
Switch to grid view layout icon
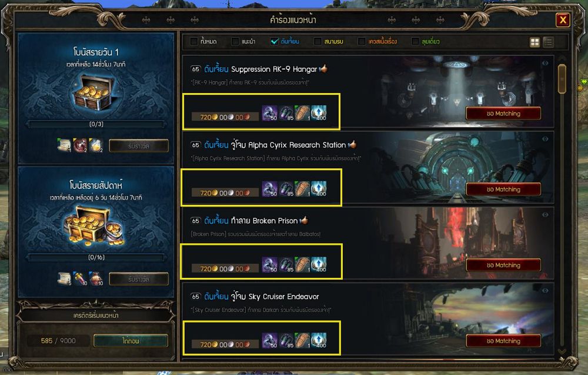tap(534, 42)
